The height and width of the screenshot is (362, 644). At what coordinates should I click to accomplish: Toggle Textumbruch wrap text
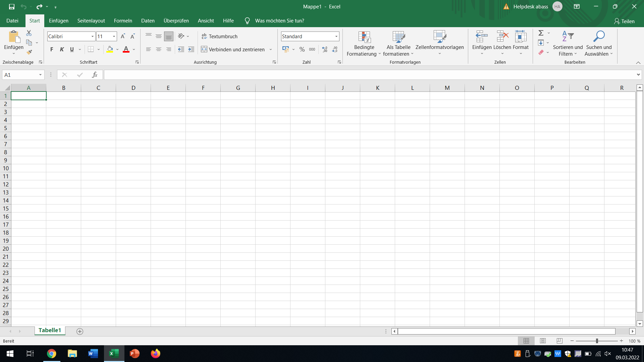tap(220, 36)
